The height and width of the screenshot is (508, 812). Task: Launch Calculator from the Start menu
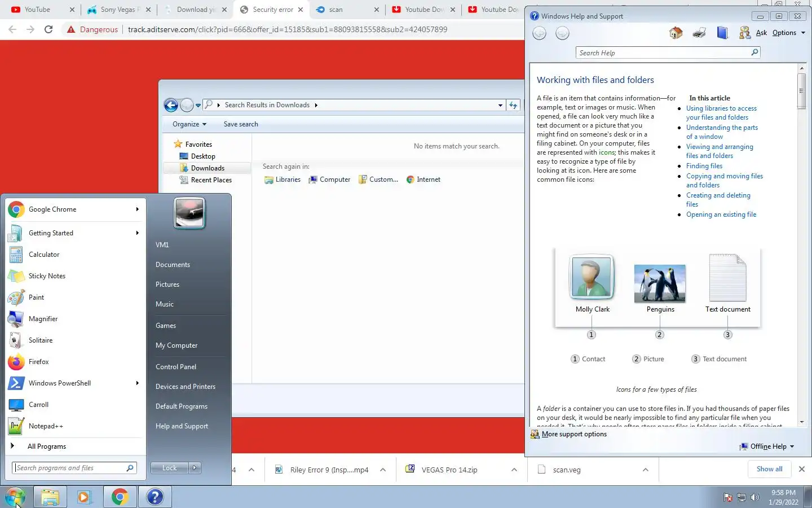tap(74, 255)
